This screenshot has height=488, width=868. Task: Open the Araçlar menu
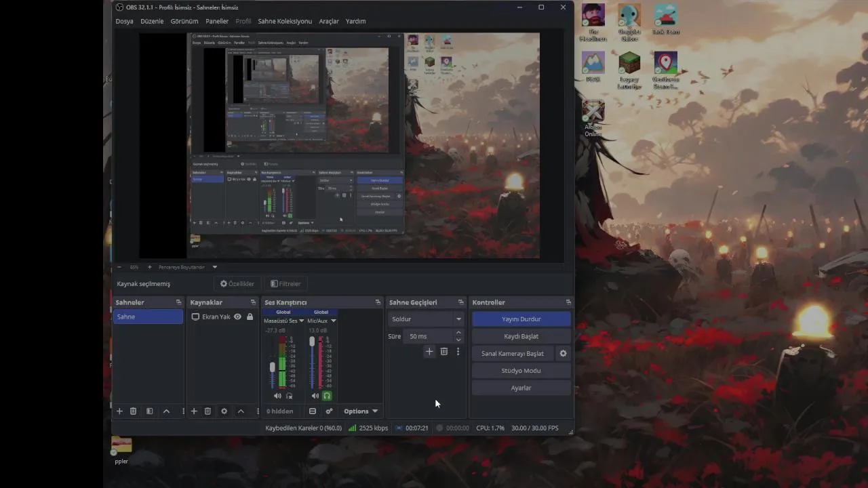tap(329, 21)
